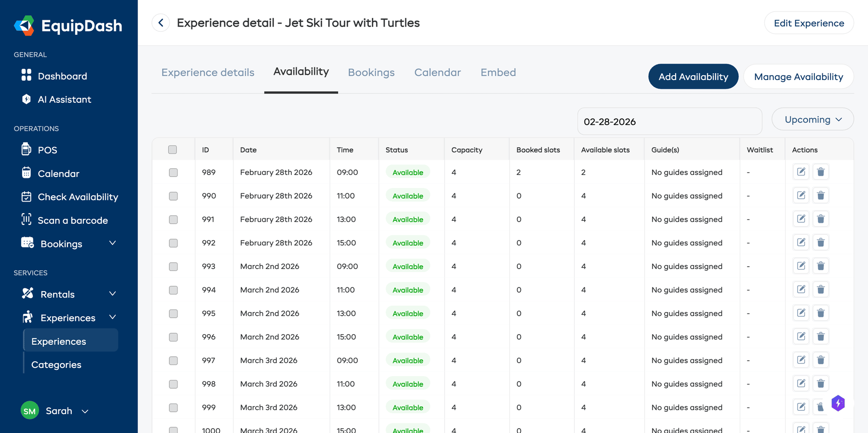Edit availability row 997
The image size is (868, 433).
pyautogui.click(x=801, y=360)
